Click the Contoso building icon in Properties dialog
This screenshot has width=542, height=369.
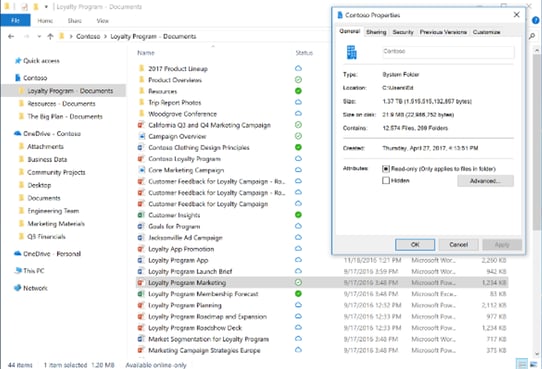[x=352, y=52]
